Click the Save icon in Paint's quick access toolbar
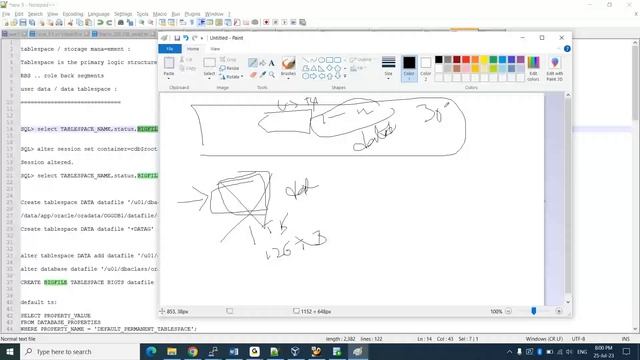640x360 pixels. pyautogui.click(x=177, y=38)
